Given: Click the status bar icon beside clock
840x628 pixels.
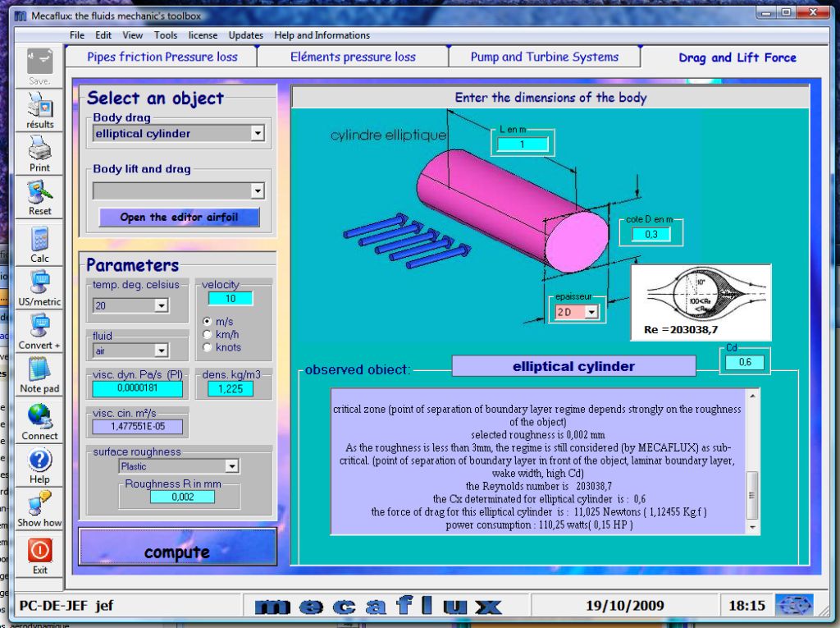Looking at the screenshot, I should [x=794, y=606].
